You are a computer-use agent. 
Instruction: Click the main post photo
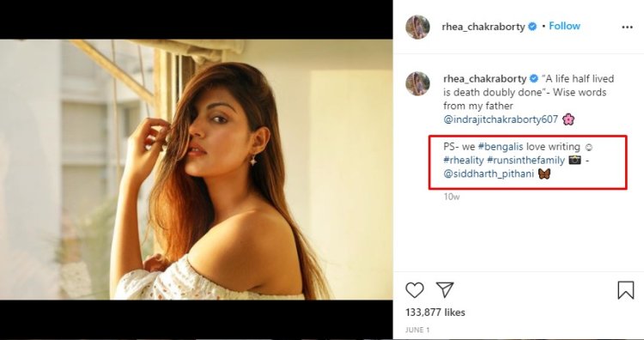point(197,170)
